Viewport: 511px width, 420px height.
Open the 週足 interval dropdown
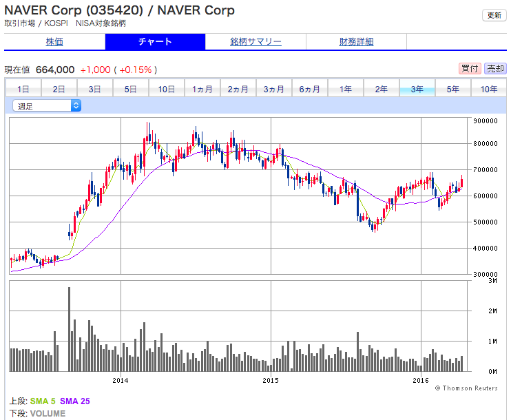(x=47, y=106)
